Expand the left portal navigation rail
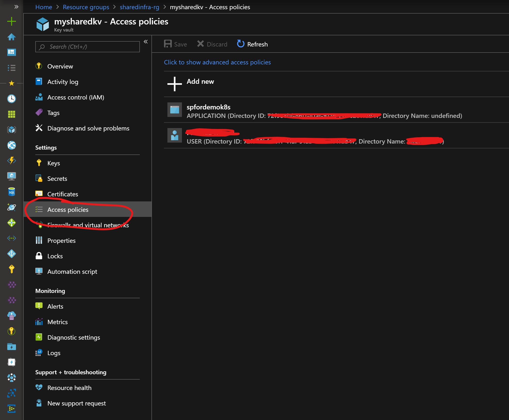 [x=16, y=7]
